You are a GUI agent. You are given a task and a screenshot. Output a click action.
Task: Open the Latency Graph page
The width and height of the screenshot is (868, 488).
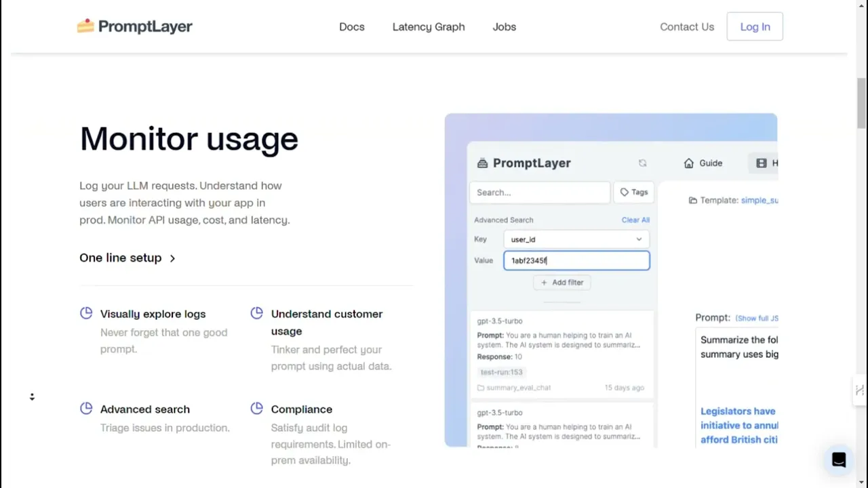coord(429,26)
